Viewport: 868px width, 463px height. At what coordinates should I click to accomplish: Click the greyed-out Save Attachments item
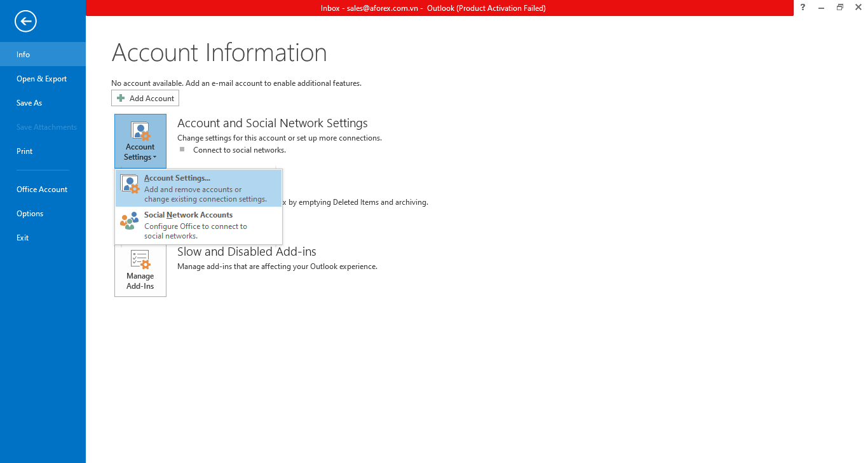[46, 127]
